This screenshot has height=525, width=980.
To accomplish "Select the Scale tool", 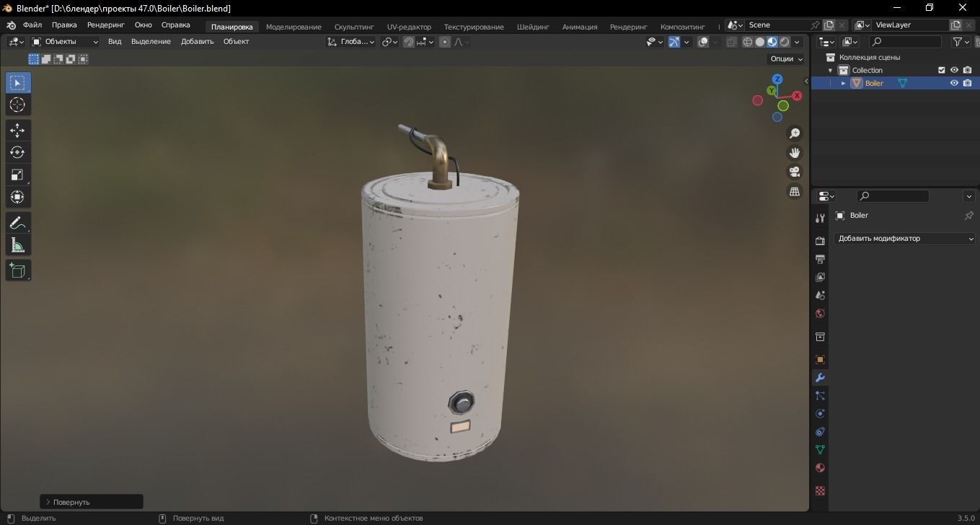I will tap(17, 175).
